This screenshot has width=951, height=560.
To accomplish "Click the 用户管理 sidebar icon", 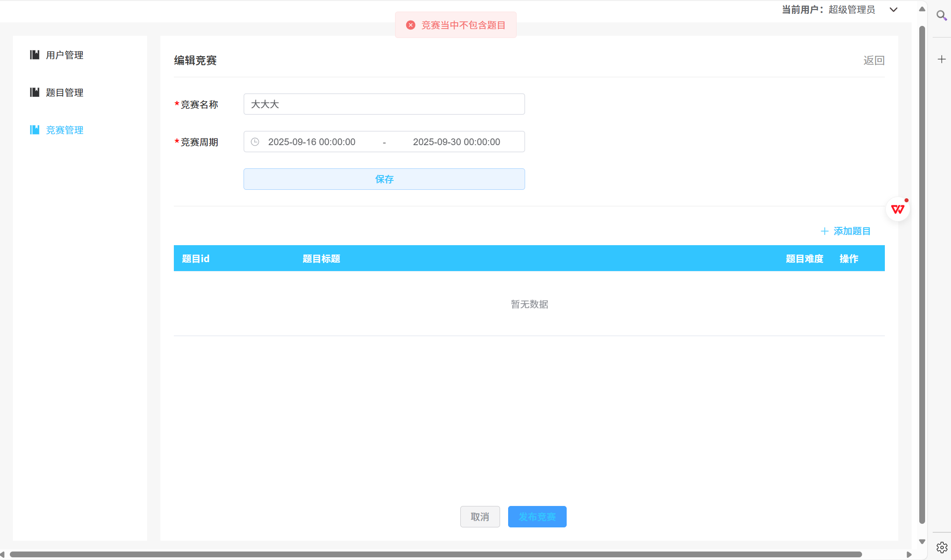I will [x=34, y=55].
